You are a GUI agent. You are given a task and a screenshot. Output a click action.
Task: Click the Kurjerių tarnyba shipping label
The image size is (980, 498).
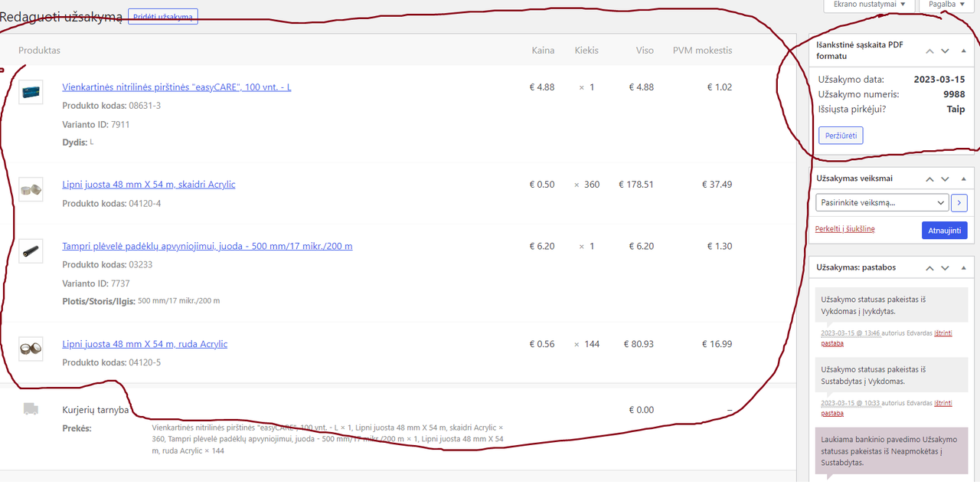coord(96,410)
